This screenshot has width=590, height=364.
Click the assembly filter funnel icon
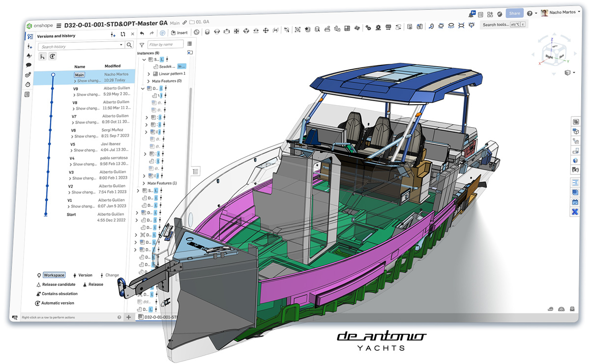pyautogui.click(x=142, y=44)
